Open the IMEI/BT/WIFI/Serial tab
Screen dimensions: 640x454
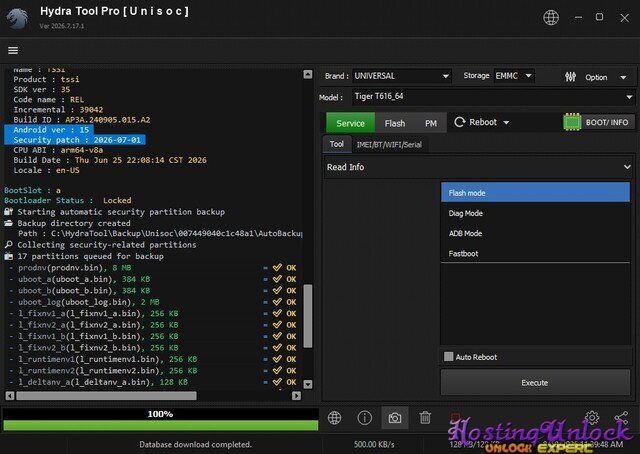(x=389, y=145)
